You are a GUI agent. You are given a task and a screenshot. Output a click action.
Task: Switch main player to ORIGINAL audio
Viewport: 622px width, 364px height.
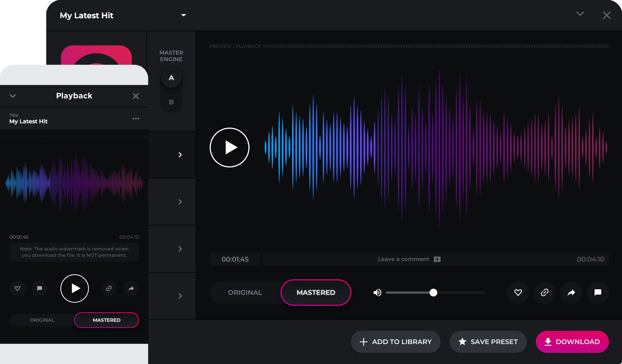(245, 293)
